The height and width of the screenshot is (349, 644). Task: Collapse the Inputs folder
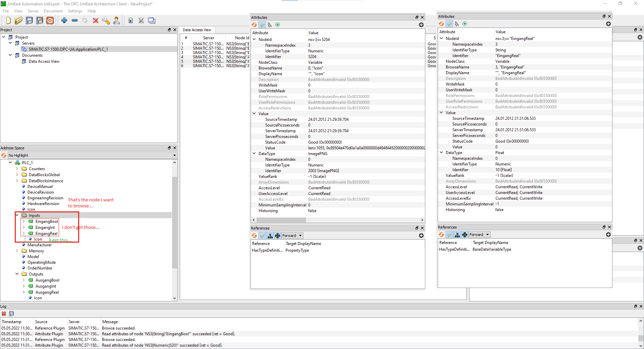coord(17,215)
